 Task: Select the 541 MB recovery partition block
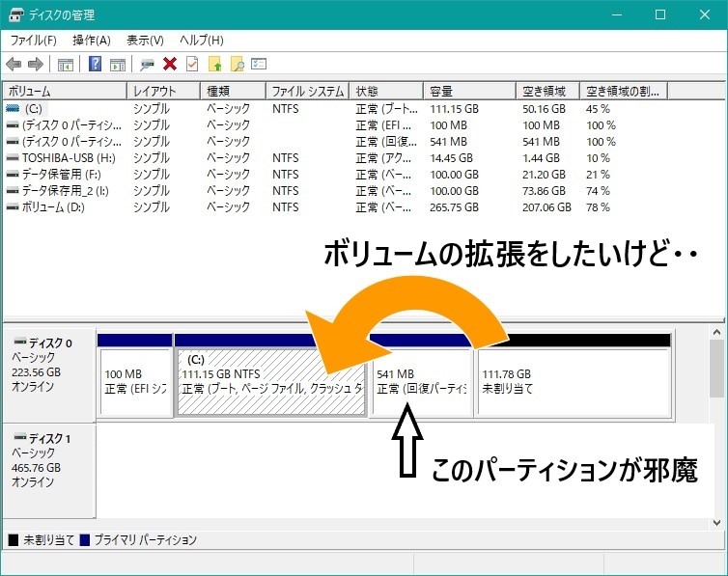click(x=422, y=375)
